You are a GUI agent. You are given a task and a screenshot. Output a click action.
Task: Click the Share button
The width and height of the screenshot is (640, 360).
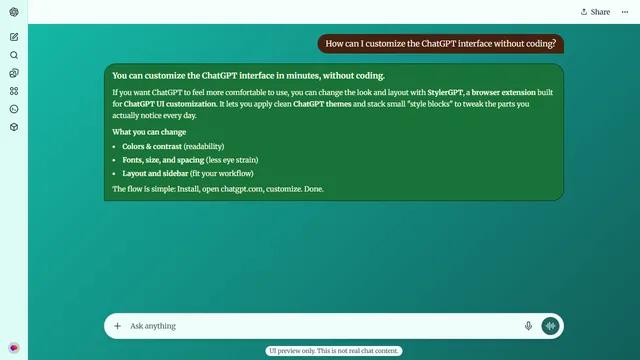595,12
